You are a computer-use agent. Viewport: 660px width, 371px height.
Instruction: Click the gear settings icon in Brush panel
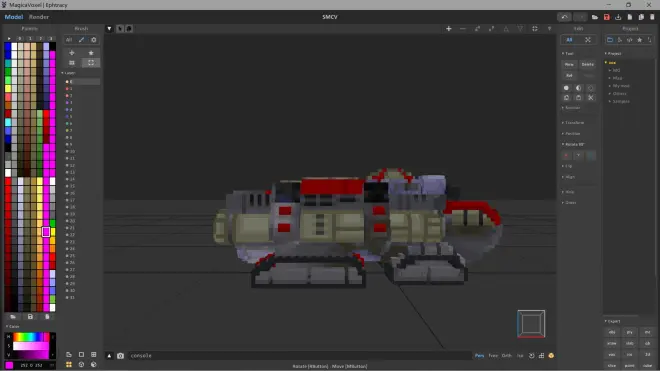tap(94, 40)
